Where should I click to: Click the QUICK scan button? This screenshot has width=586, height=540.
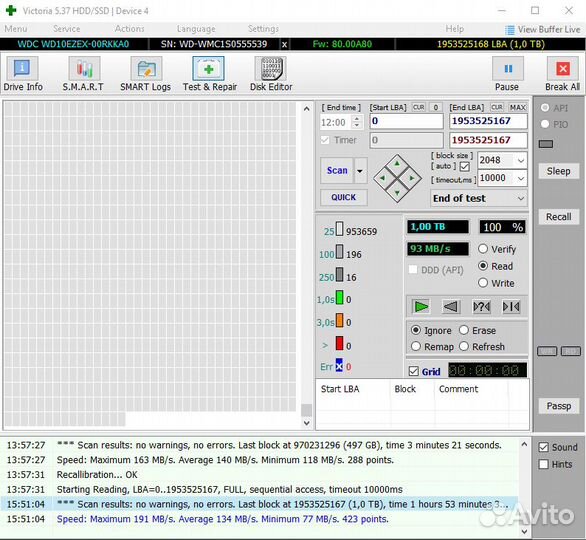[x=343, y=197]
